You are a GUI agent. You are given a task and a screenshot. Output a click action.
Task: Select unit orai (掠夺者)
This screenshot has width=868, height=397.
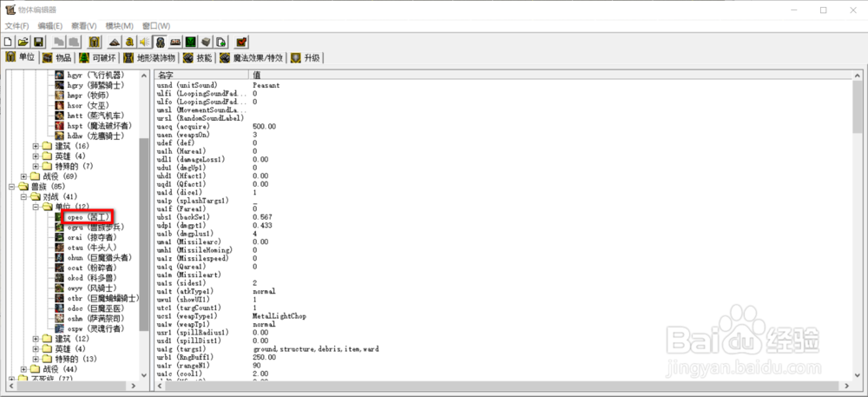pos(91,237)
